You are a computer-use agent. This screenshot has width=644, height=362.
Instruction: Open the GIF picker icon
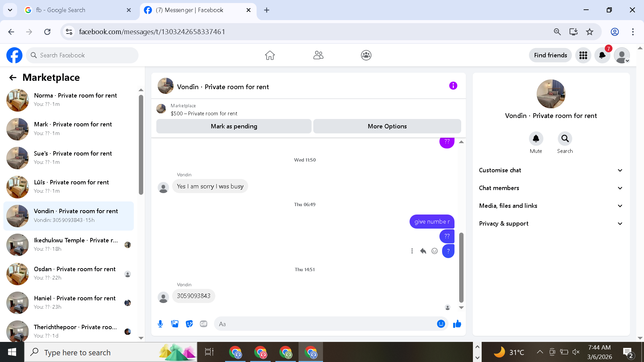pos(204,324)
